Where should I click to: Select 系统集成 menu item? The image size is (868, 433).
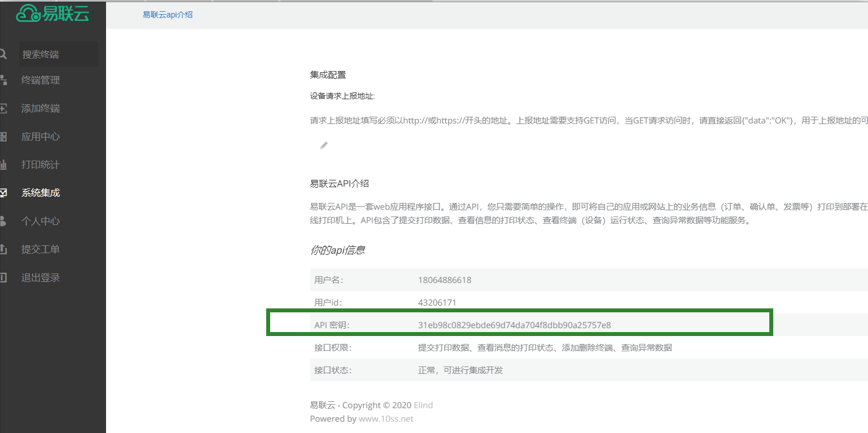tap(41, 193)
